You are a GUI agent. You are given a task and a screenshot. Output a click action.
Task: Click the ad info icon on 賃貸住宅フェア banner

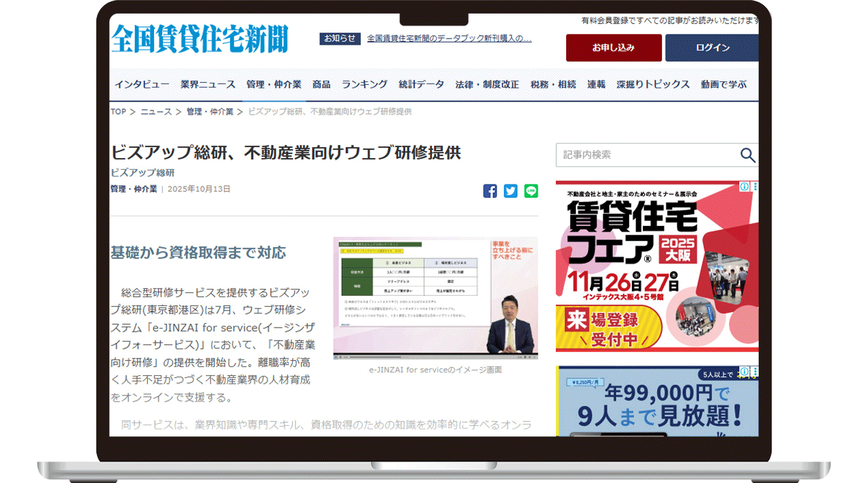coord(744,187)
